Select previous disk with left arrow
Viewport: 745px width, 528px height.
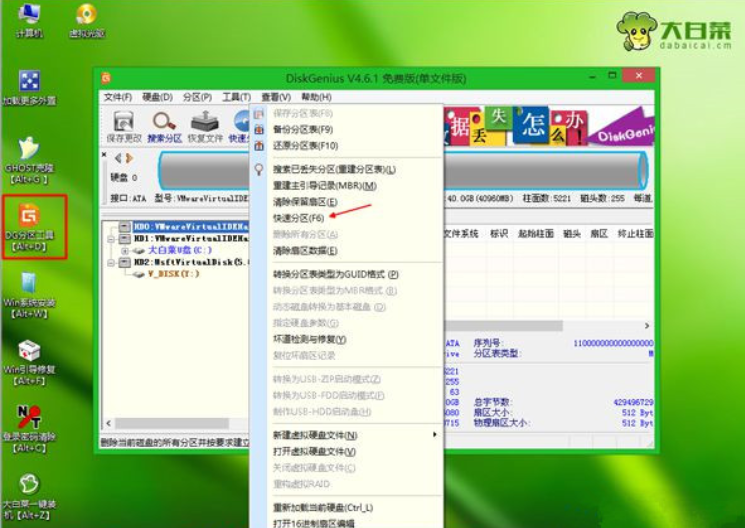tap(118, 158)
